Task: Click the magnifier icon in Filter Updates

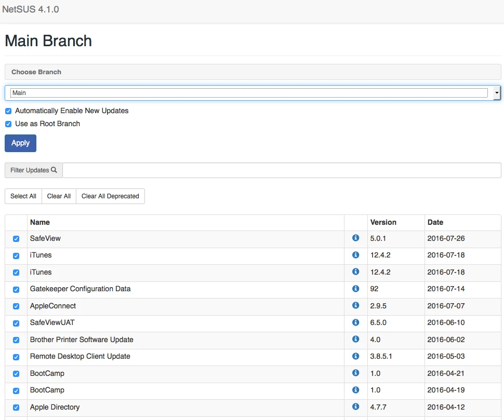Action: pos(54,170)
